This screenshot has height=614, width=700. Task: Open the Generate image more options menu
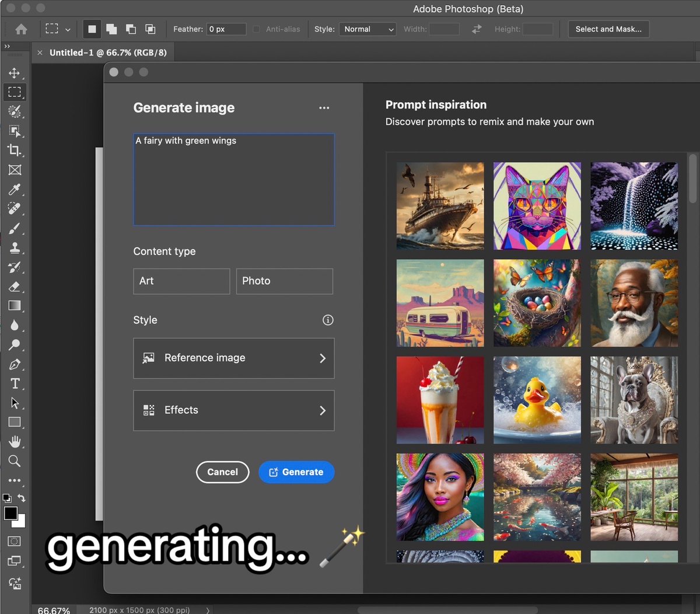(x=324, y=108)
